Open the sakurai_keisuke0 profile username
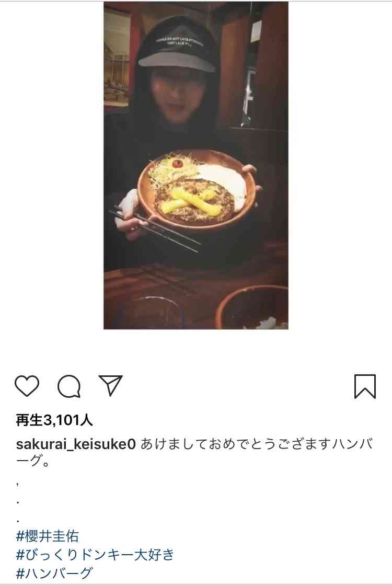392x585 pixels. pyautogui.click(x=76, y=444)
